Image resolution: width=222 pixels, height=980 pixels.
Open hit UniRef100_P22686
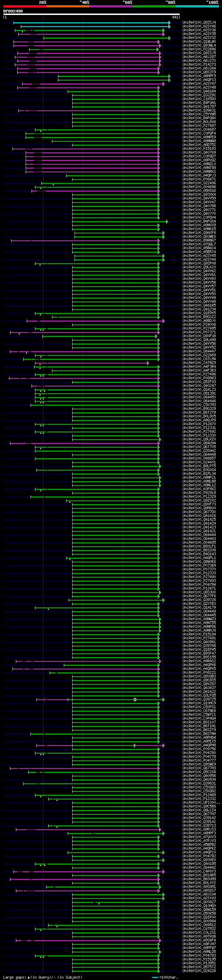point(199,49)
